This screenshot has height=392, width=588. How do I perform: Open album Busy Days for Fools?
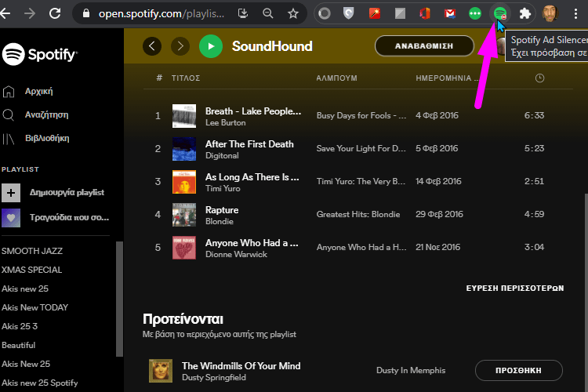pos(361,115)
